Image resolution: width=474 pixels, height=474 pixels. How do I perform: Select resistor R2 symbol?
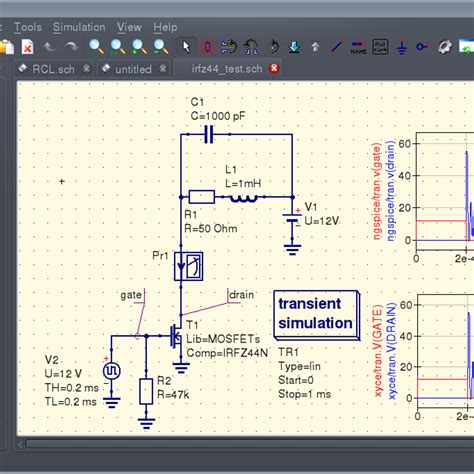[x=146, y=391]
